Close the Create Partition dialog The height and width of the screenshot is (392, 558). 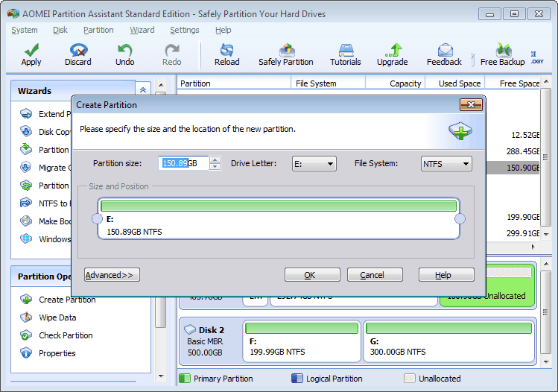471,104
